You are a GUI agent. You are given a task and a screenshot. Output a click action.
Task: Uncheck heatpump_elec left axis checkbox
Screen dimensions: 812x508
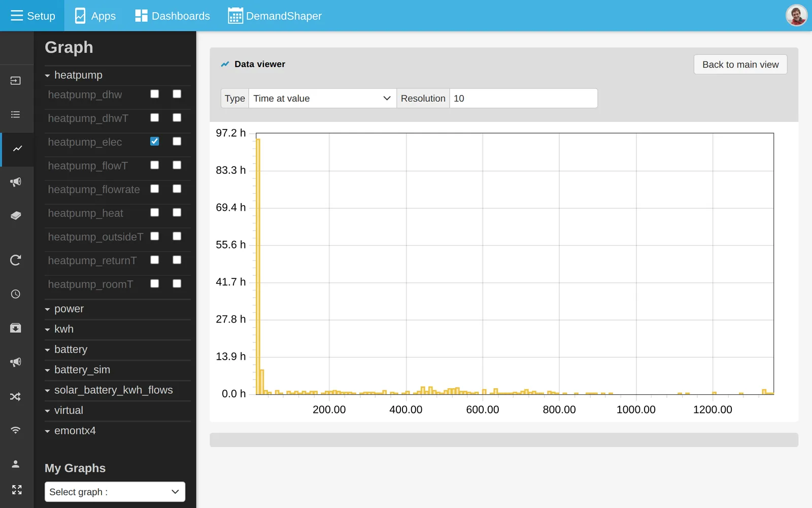155,141
